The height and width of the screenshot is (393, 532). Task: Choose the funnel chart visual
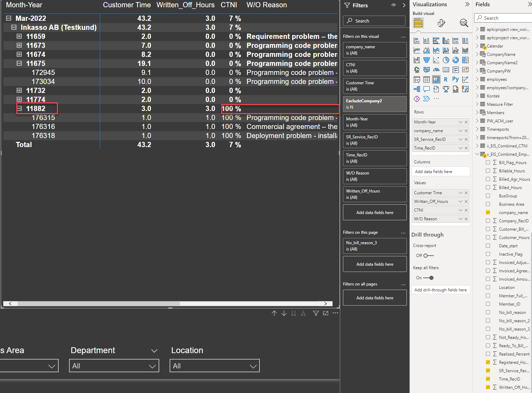(427, 60)
